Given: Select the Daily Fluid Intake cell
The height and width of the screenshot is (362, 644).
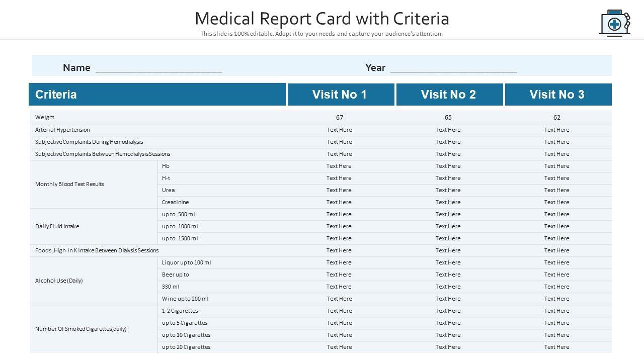Looking at the screenshot, I should click(57, 226).
